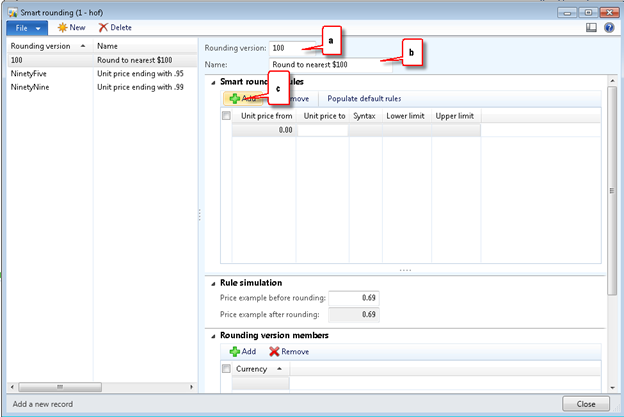The height and width of the screenshot is (417, 624).
Task: Tick the checkbox beside the Currency column
Action: [x=226, y=369]
